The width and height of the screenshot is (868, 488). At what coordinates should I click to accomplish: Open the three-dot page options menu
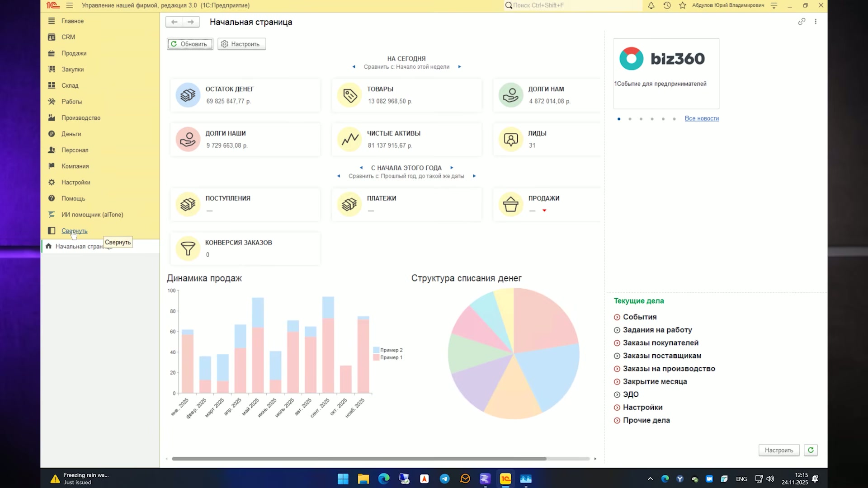click(816, 21)
